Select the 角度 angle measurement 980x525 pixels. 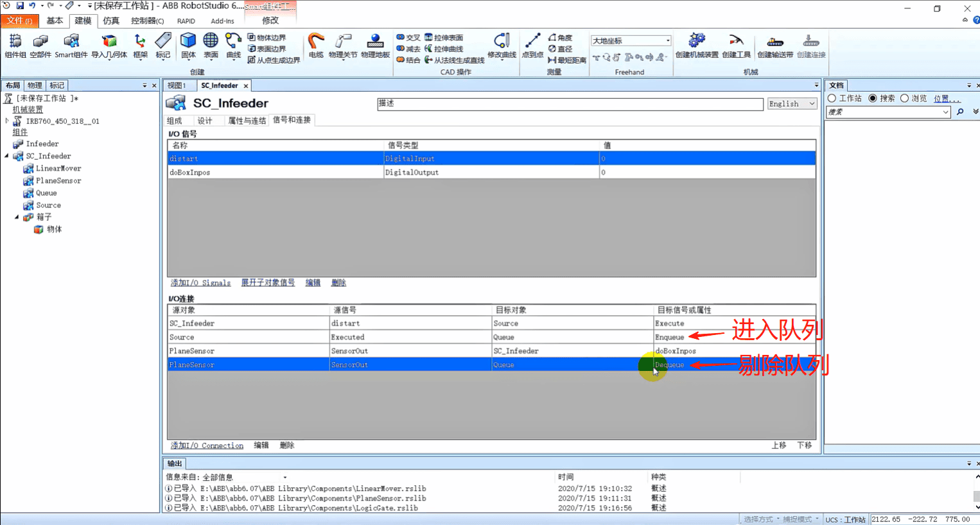point(560,38)
